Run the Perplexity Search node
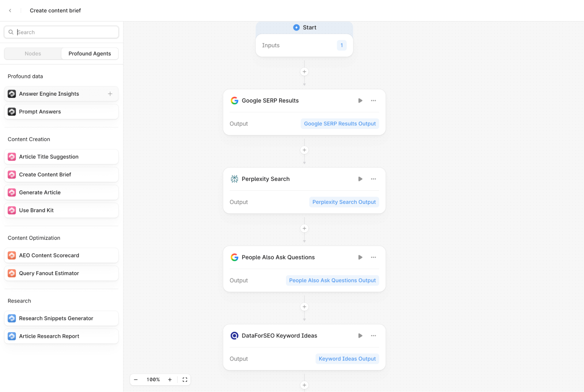584x392 pixels. point(360,179)
